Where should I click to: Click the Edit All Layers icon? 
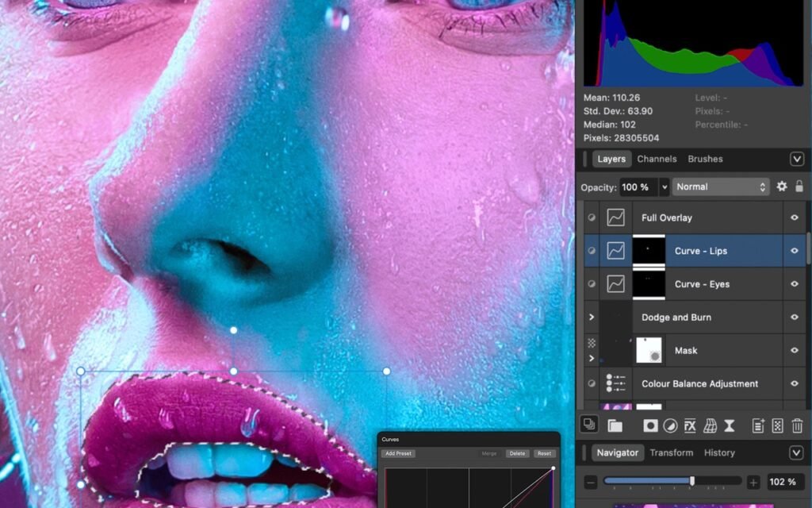tap(589, 425)
